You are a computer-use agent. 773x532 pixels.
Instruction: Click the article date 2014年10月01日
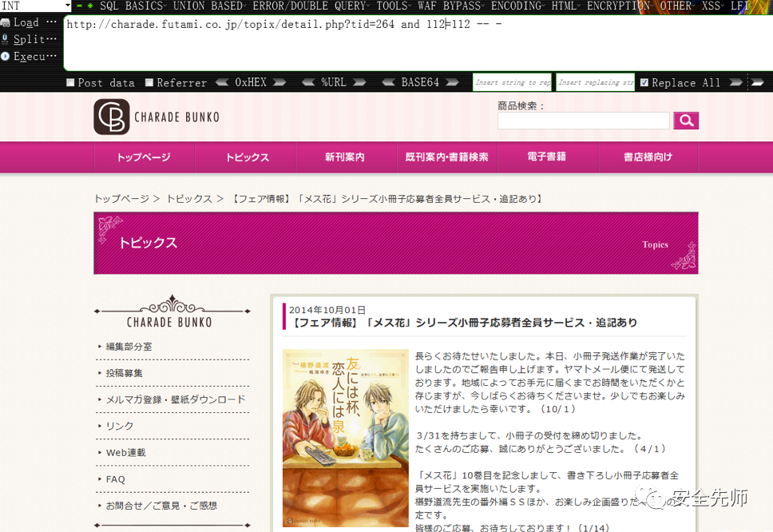[x=327, y=310]
